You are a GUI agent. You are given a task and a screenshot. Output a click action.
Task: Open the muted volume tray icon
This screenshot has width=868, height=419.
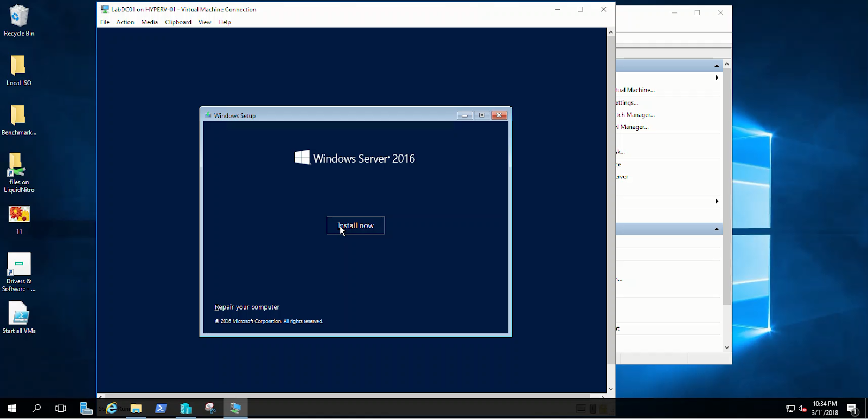pyautogui.click(x=803, y=409)
